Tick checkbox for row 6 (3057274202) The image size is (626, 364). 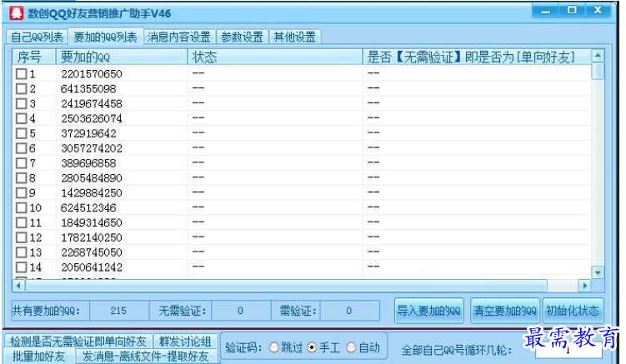pos(21,148)
